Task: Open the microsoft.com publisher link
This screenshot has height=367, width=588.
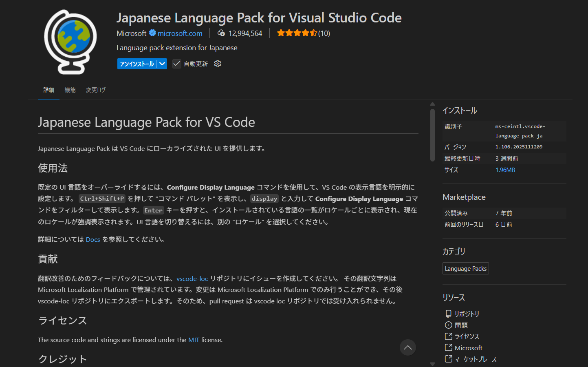Action: pos(180,33)
